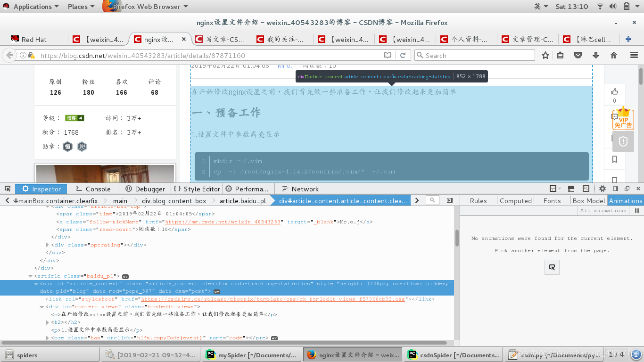Viewport: 644px width, 362px height.
Task: Open the mySpider PyCharm taskbar window
Action: point(251,355)
